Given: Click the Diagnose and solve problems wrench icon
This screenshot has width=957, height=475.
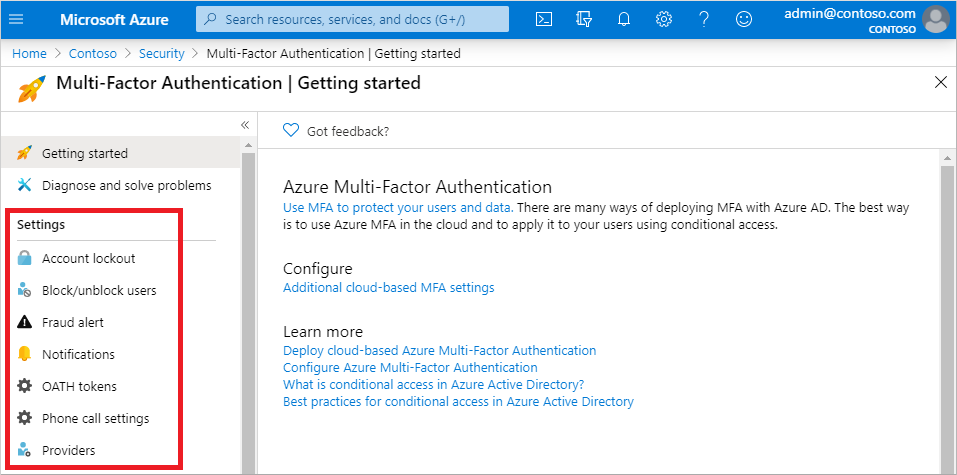Looking at the screenshot, I should click(x=24, y=185).
